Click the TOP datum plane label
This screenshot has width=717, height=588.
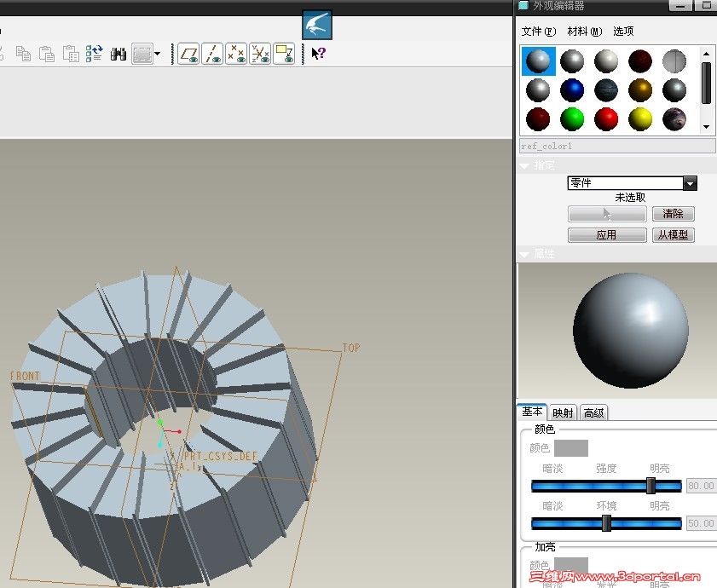pyautogui.click(x=351, y=349)
